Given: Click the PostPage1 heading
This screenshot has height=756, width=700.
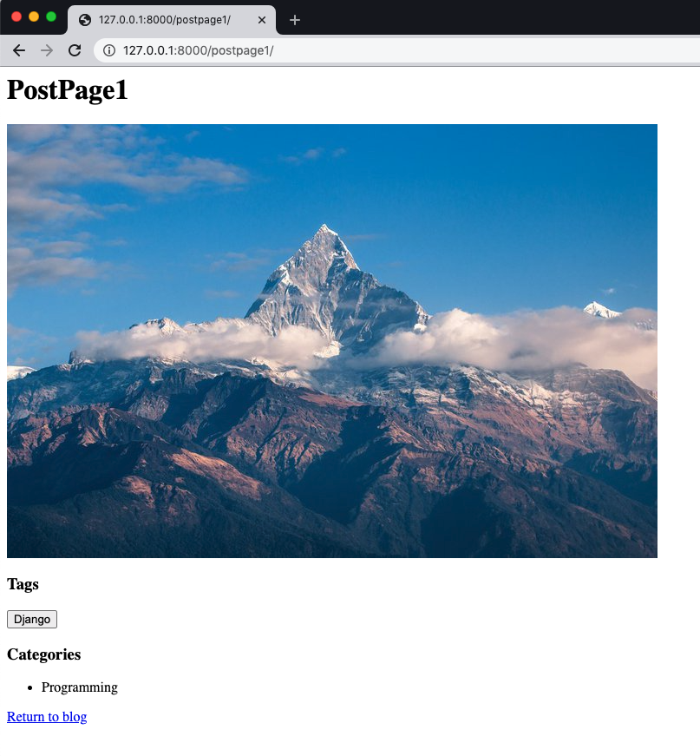Looking at the screenshot, I should point(68,89).
